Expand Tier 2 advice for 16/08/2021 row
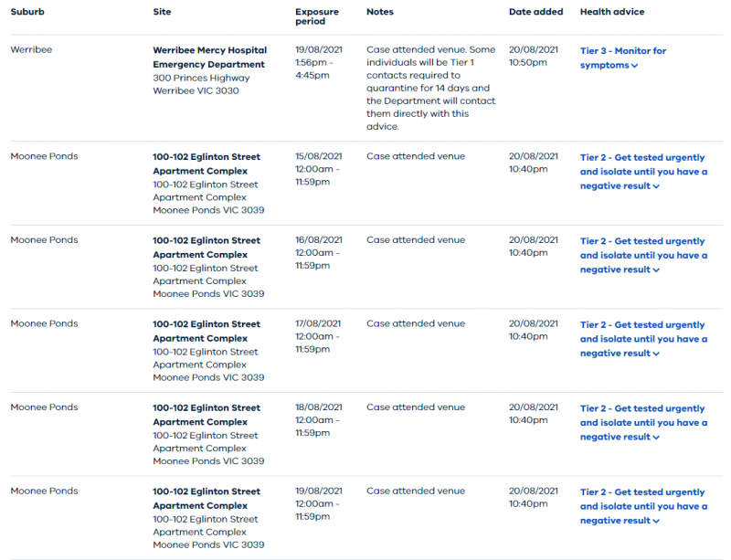The width and height of the screenshot is (731, 560). [643, 256]
